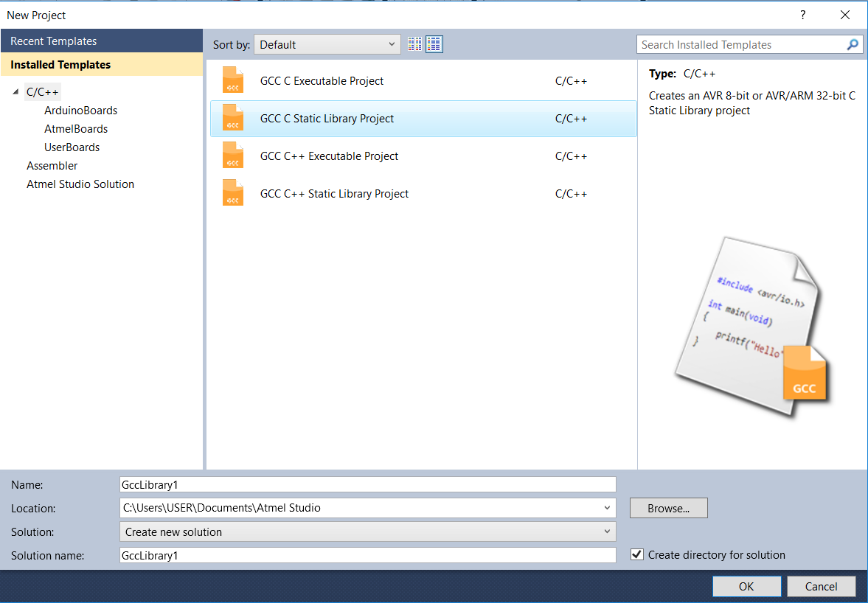
Task: Select Assembler template category
Action: [x=52, y=165]
